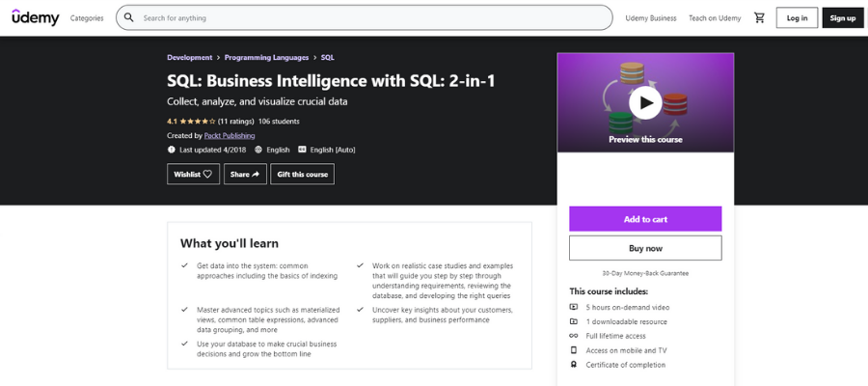The height and width of the screenshot is (386, 868).
Task: Click Last updated 4/2018 text
Action: [x=213, y=150]
